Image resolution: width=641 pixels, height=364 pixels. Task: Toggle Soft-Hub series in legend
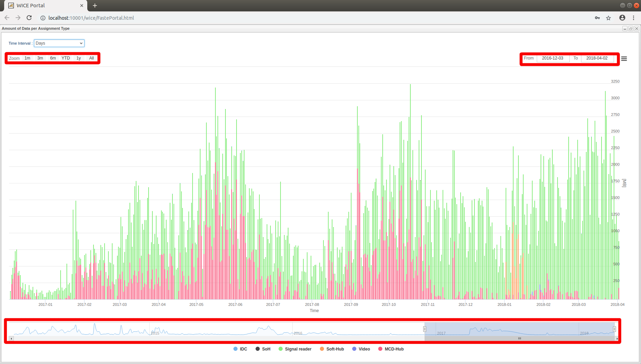(x=332, y=349)
